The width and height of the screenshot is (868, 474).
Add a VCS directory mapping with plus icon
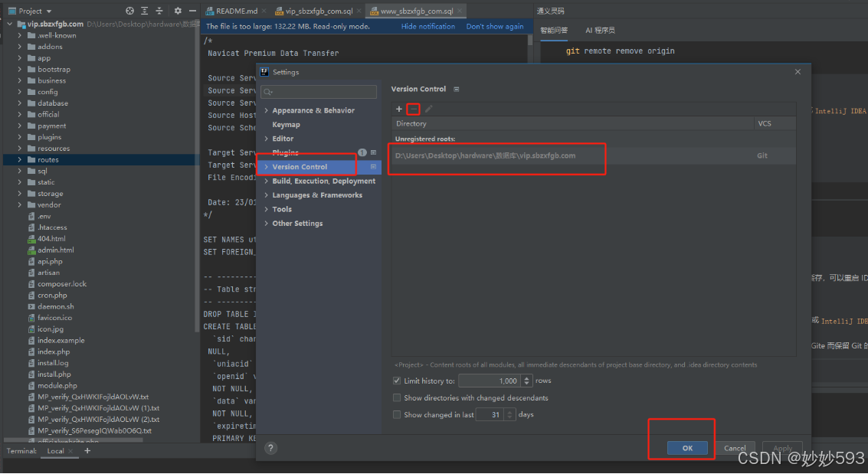(398, 109)
